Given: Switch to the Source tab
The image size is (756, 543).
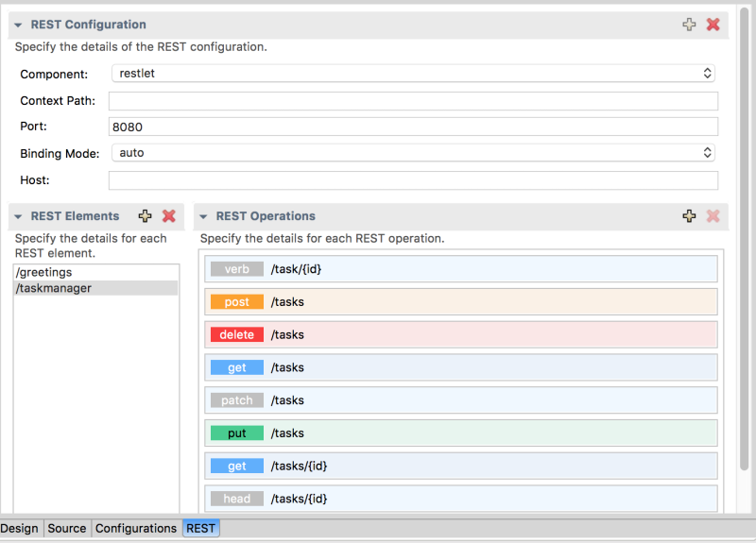Looking at the screenshot, I should [x=67, y=528].
